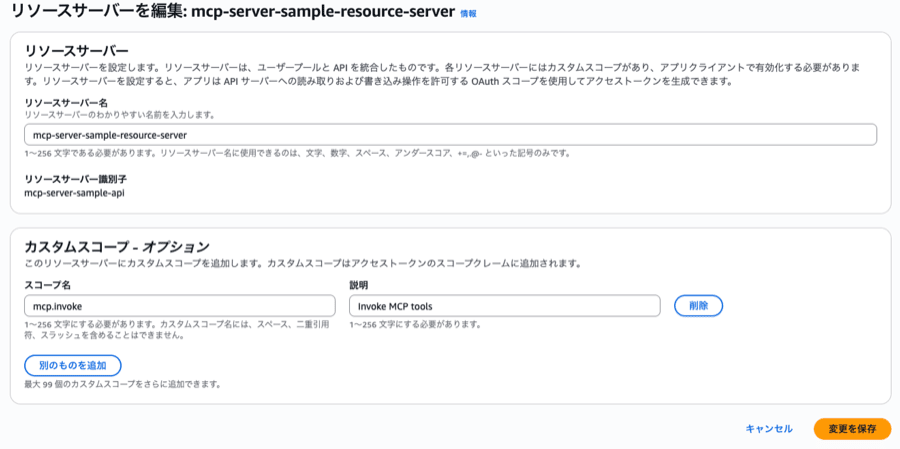Click the スコープ名 field containing mcp.invoke

[179, 306]
